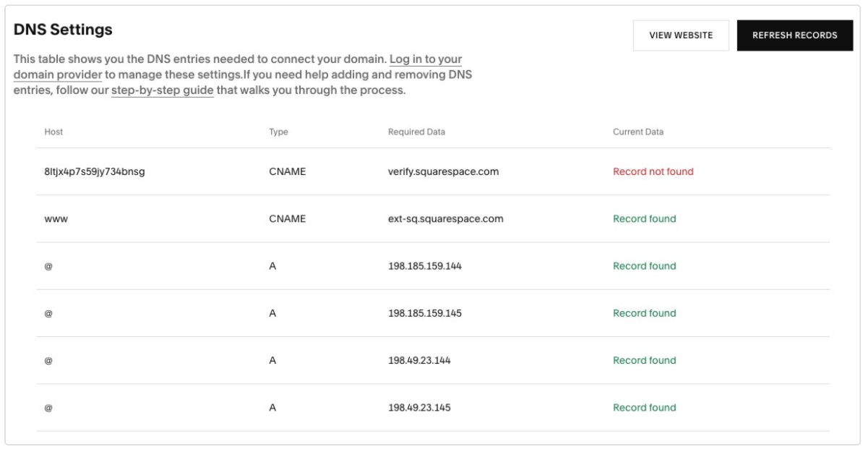Click the Current Data column header
Image resolution: width=868 pixels, height=452 pixels.
pyautogui.click(x=637, y=132)
